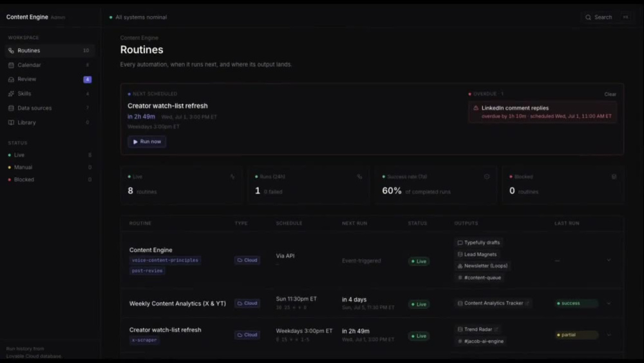Expand the Weekly Content Analytics row
The width and height of the screenshot is (644, 363).
coord(609,304)
